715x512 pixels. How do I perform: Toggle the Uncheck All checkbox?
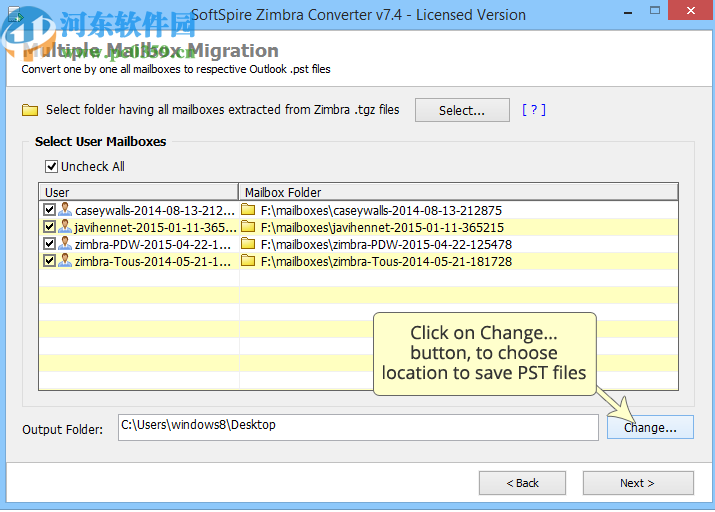click(51, 166)
